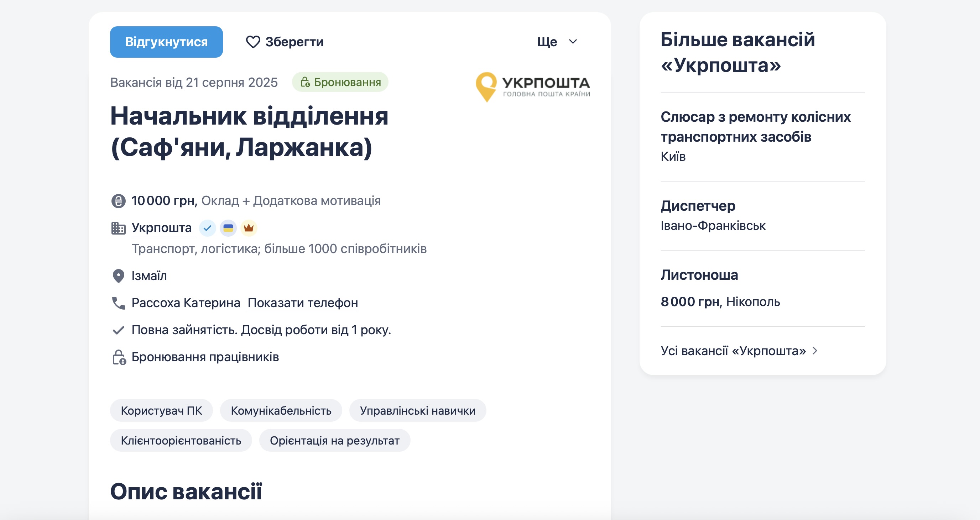Click the hryvnia salary icon

(x=118, y=201)
